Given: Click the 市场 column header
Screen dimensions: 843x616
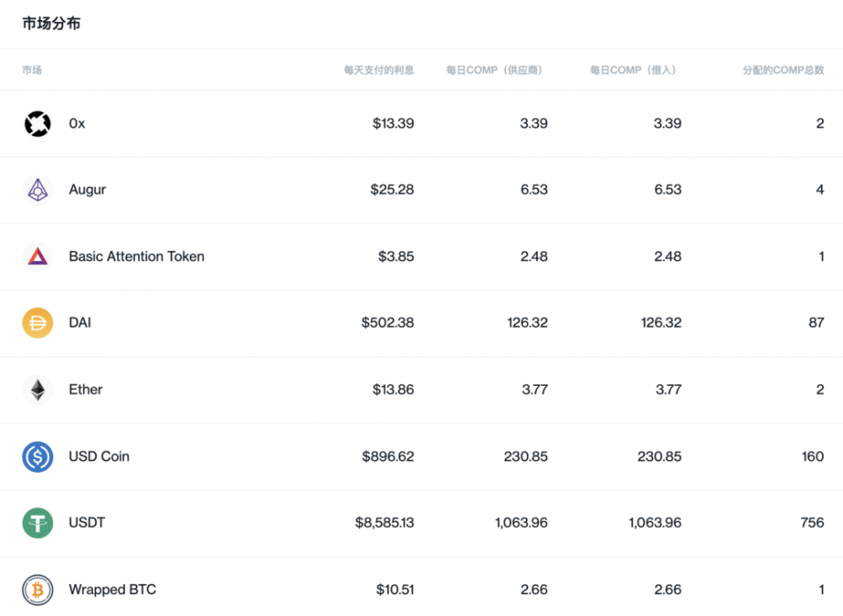Looking at the screenshot, I should 32,70.
